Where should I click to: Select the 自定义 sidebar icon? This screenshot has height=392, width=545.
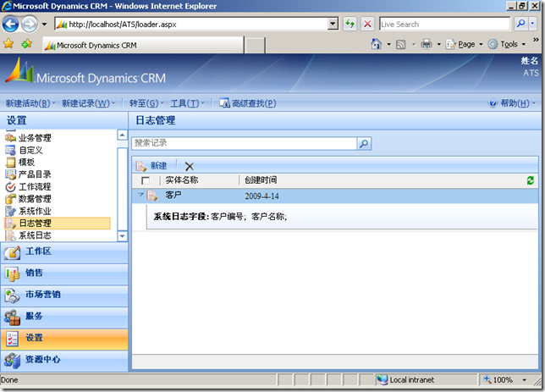coord(10,150)
